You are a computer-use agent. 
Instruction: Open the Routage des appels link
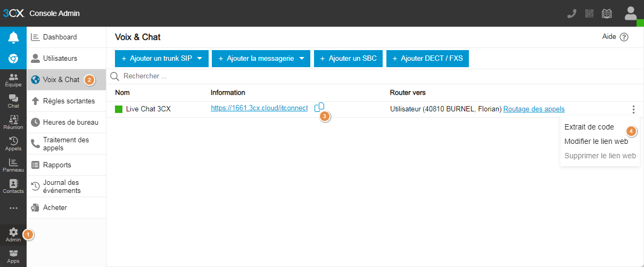[x=534, y=109]
